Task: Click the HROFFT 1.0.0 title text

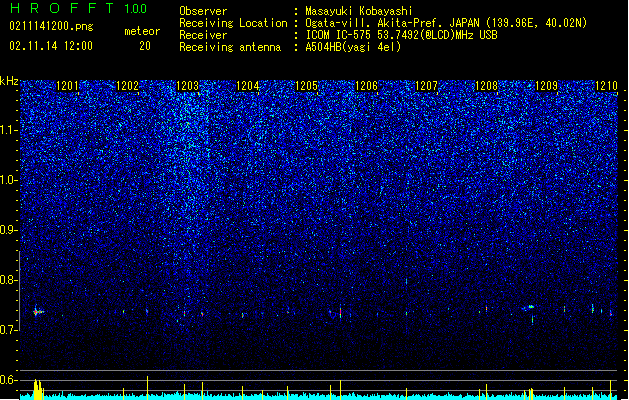Action: coord(78,8)
